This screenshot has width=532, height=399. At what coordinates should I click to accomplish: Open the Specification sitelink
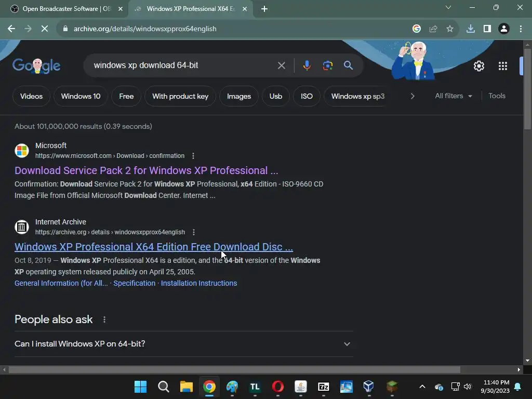pyautogui.click(x=135, y=283)
